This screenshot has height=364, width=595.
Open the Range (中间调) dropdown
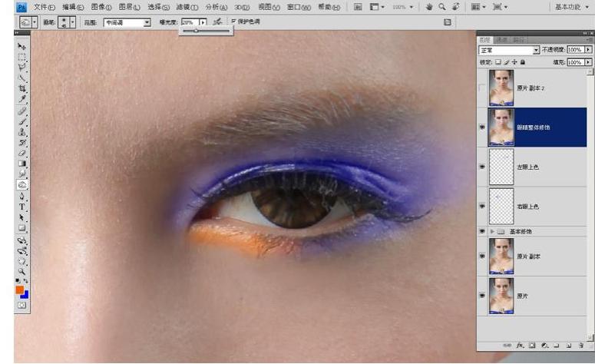(147, 23)
